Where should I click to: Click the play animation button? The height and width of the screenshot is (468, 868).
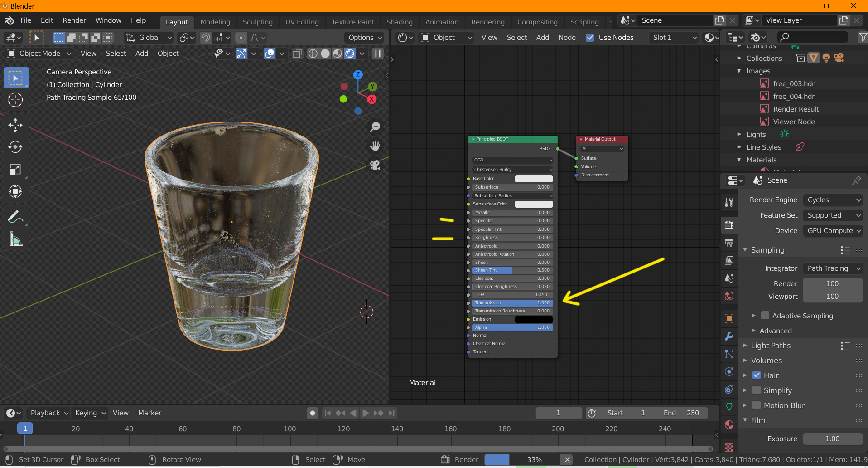point(366,413)
